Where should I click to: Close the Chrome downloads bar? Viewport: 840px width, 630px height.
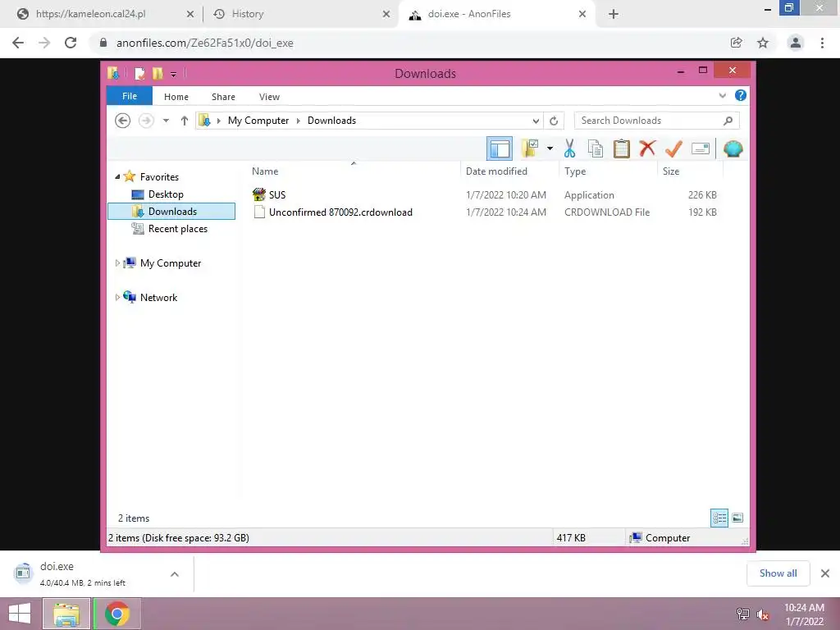tap(825, 573)
